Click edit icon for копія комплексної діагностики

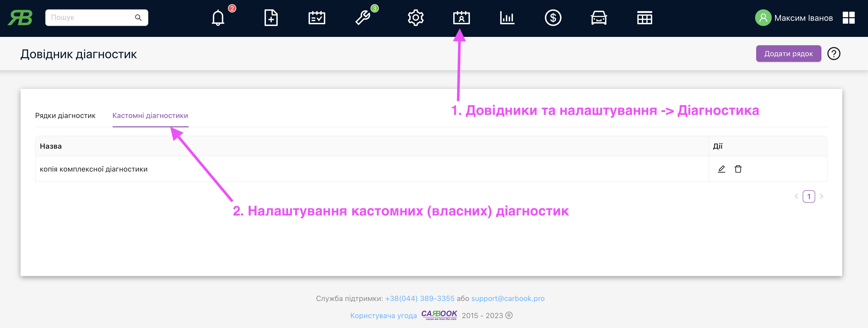(720, 168)
